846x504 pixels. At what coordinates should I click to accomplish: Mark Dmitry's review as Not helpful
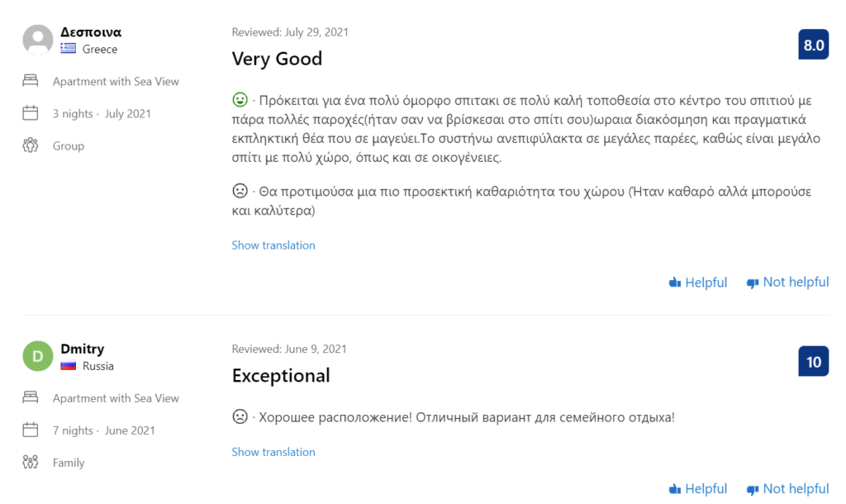point(787,489)
